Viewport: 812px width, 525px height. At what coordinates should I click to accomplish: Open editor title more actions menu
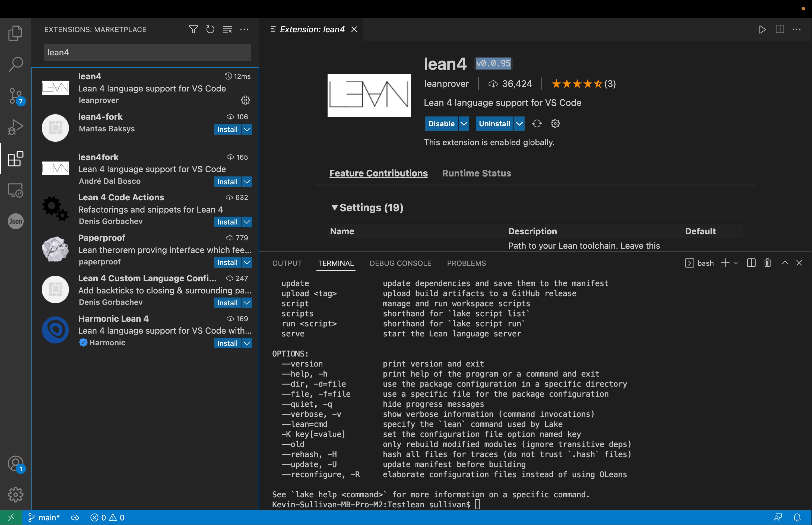797,29
